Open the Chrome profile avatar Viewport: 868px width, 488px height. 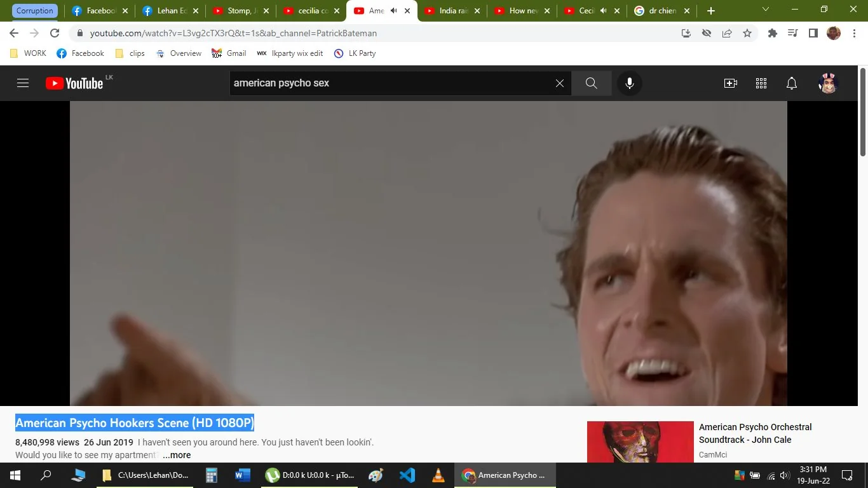[x=834, y=33]
